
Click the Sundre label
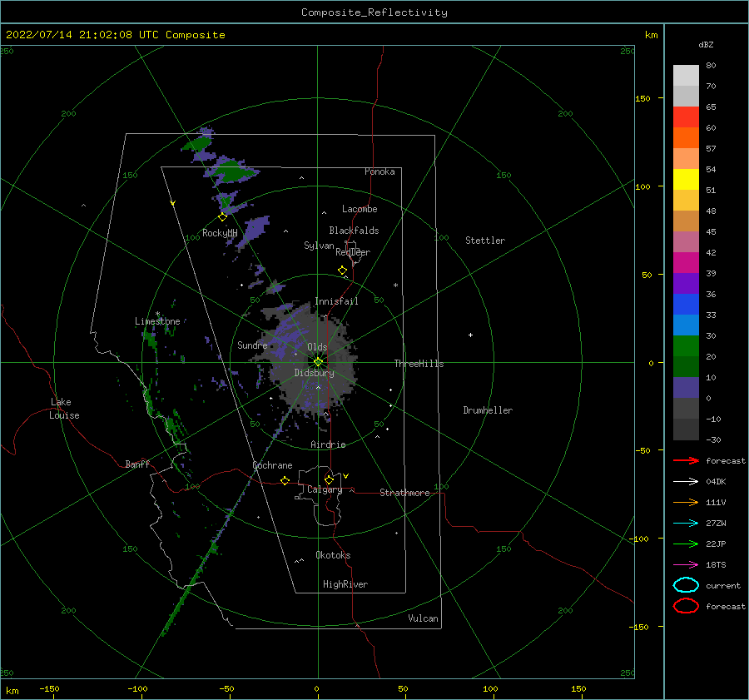pos(252,345)
